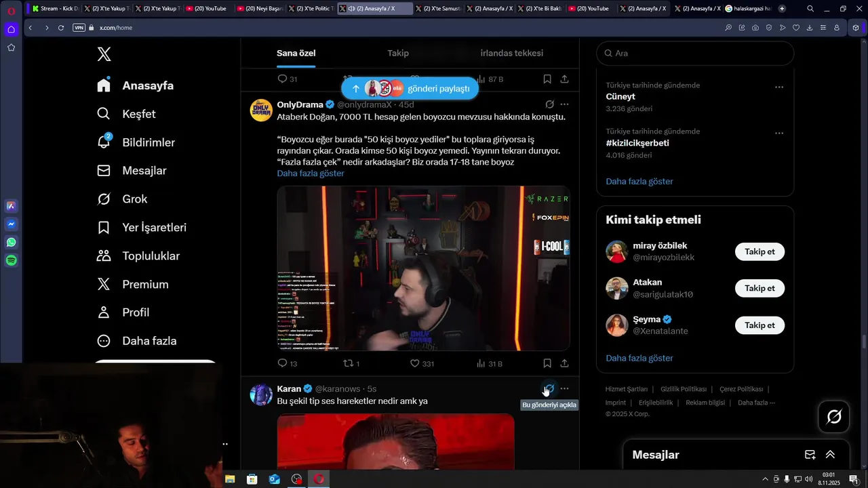Viewport: 868px width, 488px height.
Task: Open Karan's profile avatar
Action: click(261, 394)
